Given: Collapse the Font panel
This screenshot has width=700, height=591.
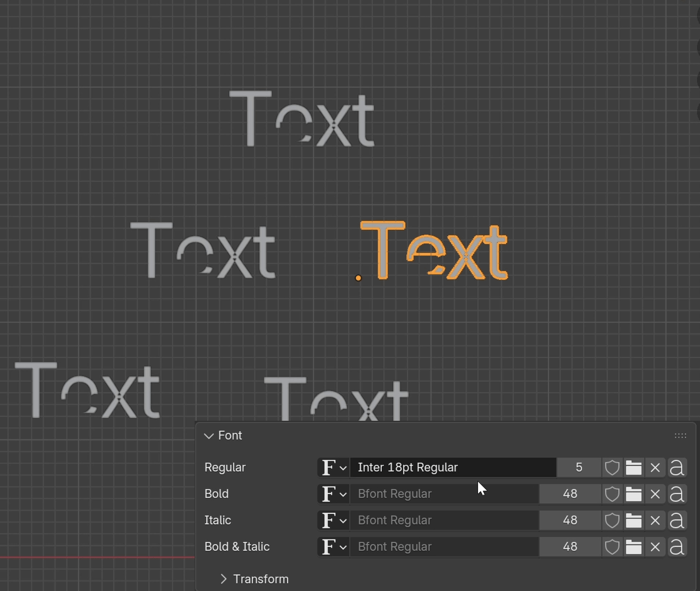Looking at the screenshot, I should pyautogui.click(x=208, y=436).
